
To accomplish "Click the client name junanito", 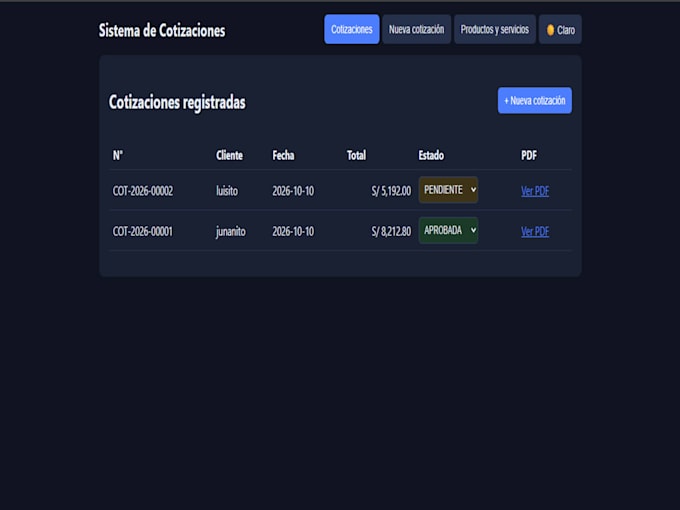I will (x=231, y=232).
